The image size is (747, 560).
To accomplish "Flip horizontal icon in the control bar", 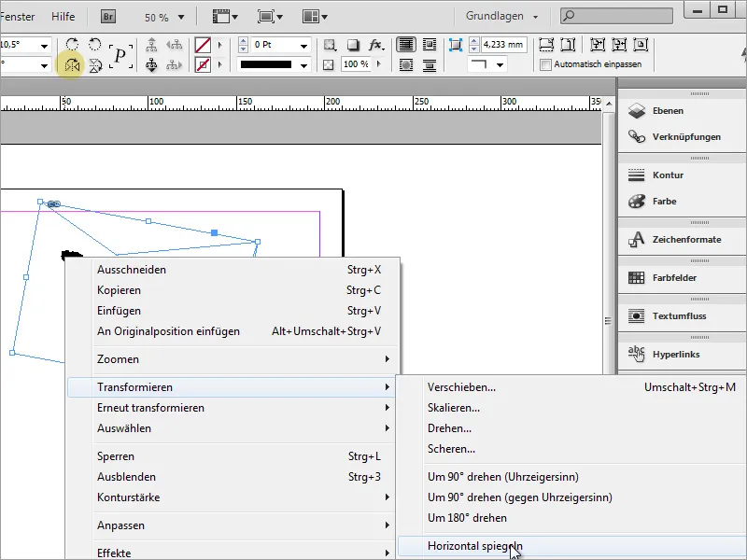I will [72, 65].
